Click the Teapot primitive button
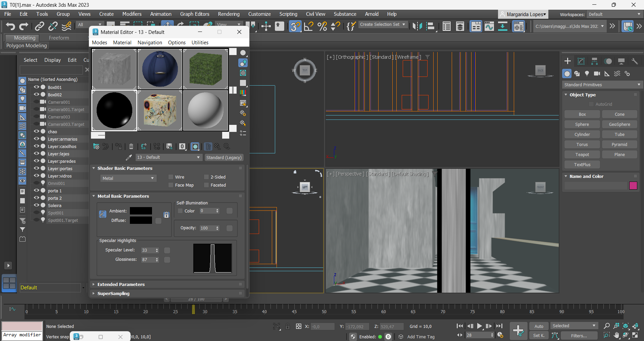This screenshot has width=644, height=341. click(x=582, y=155)
